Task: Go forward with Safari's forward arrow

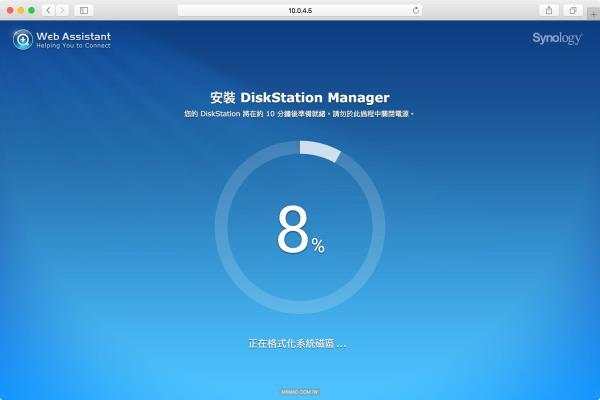Action: pyautogui.click(x=62, y=10)
